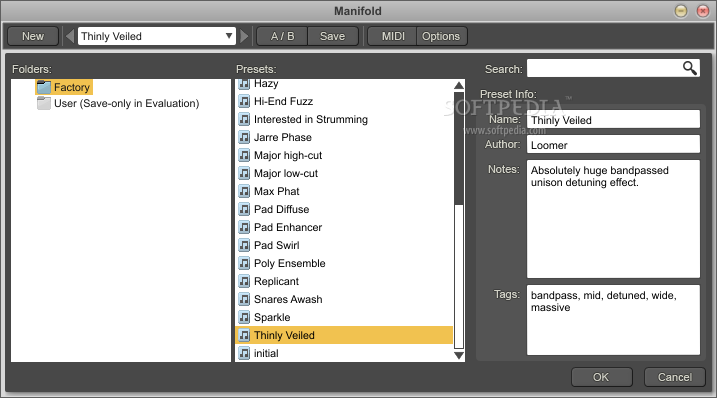Image resolution: width=717 pixels, height=398 pixels.
Task: Click the preset icon beside Sparkle
Action: 245,317
